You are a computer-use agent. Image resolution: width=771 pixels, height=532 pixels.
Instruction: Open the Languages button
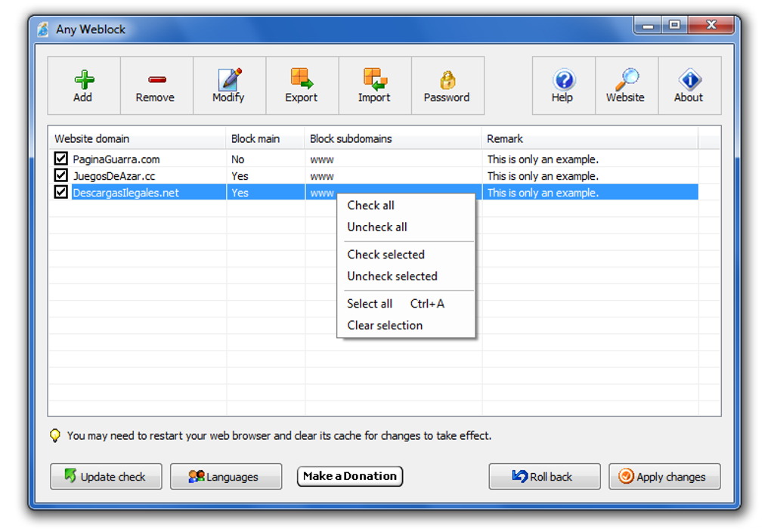(226, 476)
